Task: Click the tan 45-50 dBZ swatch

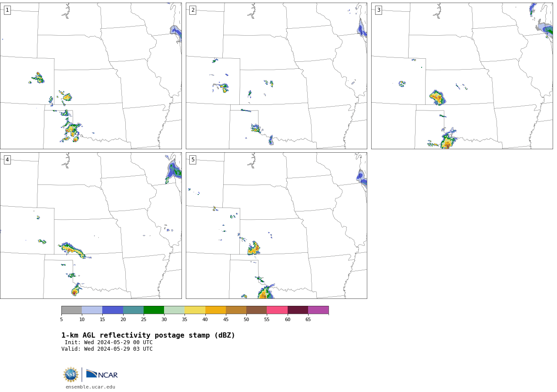Action: [x=236, y=310]
